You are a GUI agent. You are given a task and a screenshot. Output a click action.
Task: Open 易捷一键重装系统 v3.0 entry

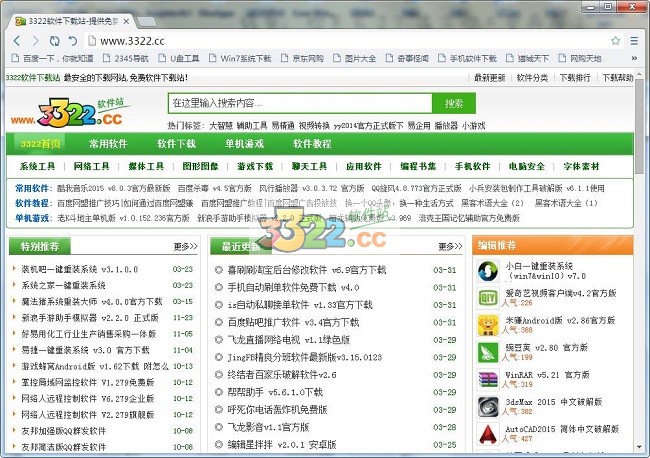(85, 350)
